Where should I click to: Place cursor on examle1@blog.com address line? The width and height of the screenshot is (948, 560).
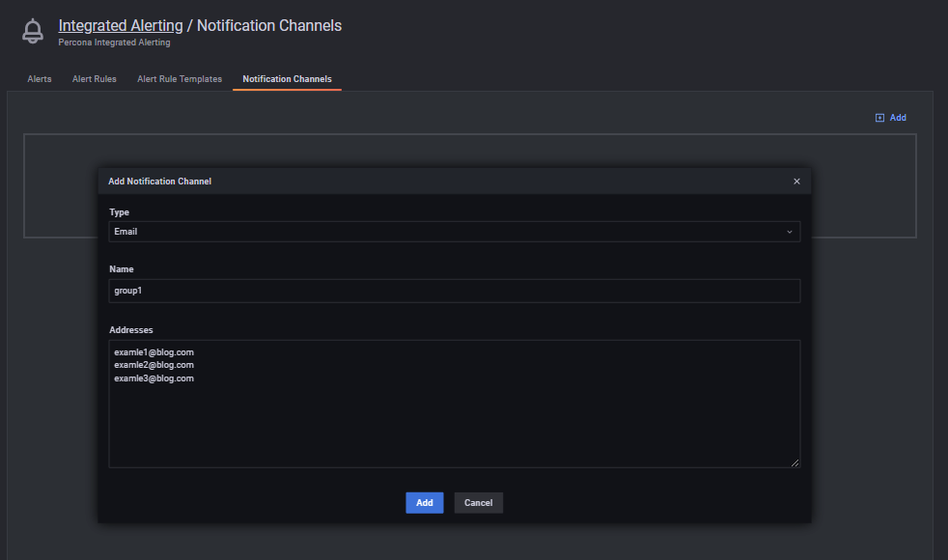point(154,352)
